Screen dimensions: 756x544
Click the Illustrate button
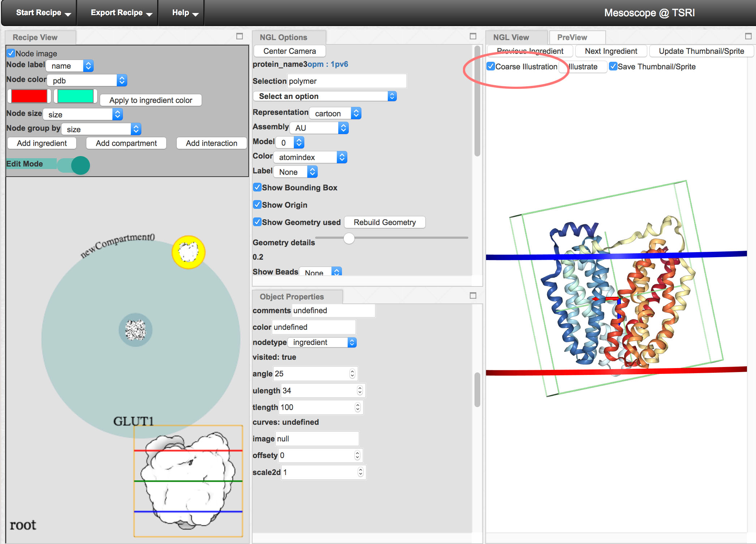(583, 67)
